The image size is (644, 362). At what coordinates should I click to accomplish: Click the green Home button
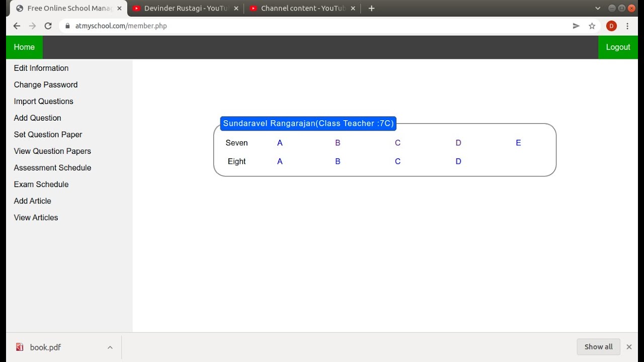point(24,47)
